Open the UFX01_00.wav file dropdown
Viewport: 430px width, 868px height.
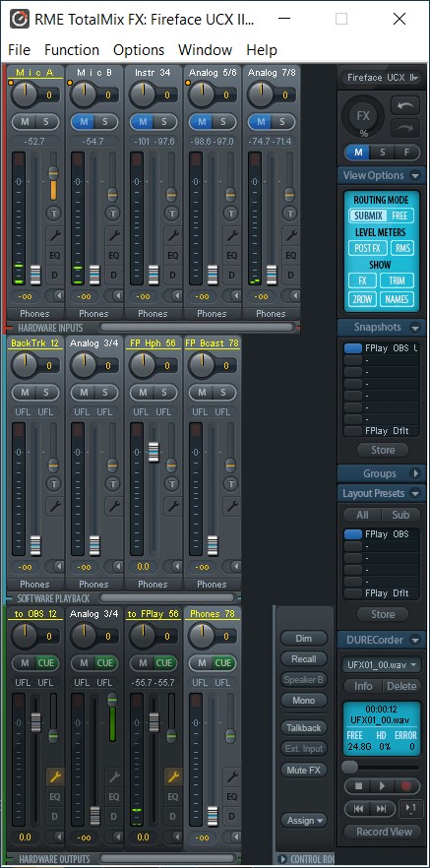click(x=382, y=664)
